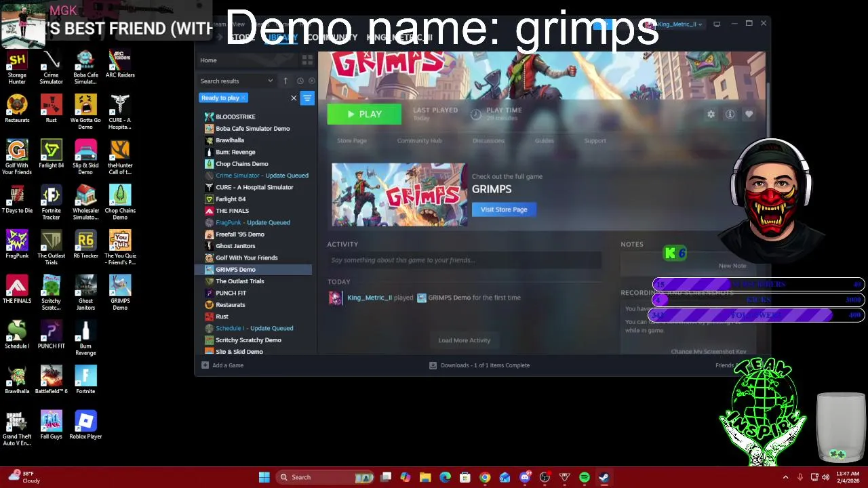
Task: Select Roblox Player desktop icon
Action: pyautogui.click(x=85, y=426)
